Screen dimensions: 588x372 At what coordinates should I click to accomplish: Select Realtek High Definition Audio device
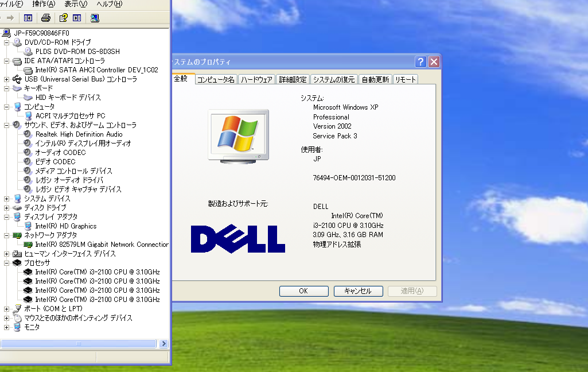coord(79,134)
